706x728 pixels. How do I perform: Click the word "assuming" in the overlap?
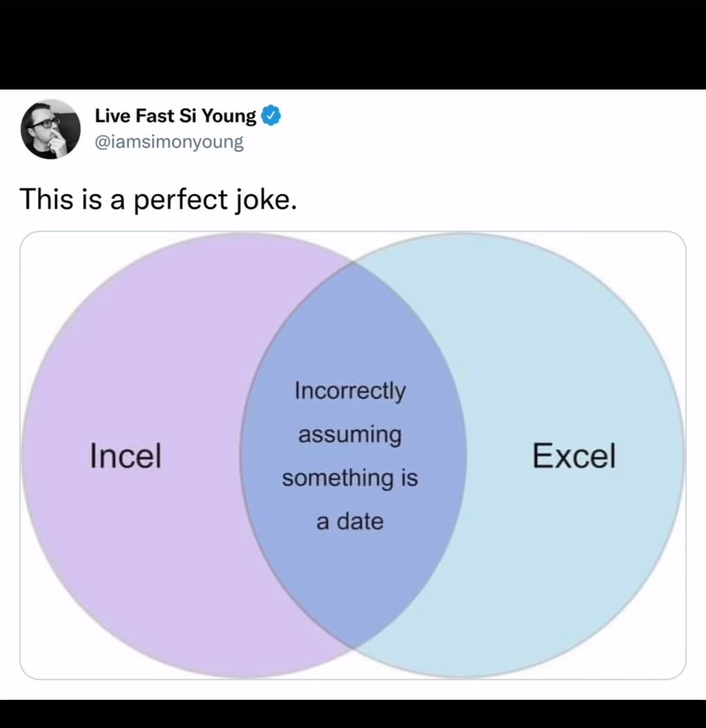pyautogui.click(x=350, y=435)
